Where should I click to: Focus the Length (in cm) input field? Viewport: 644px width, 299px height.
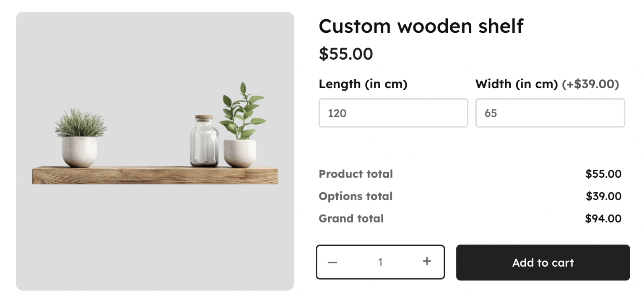393,113
